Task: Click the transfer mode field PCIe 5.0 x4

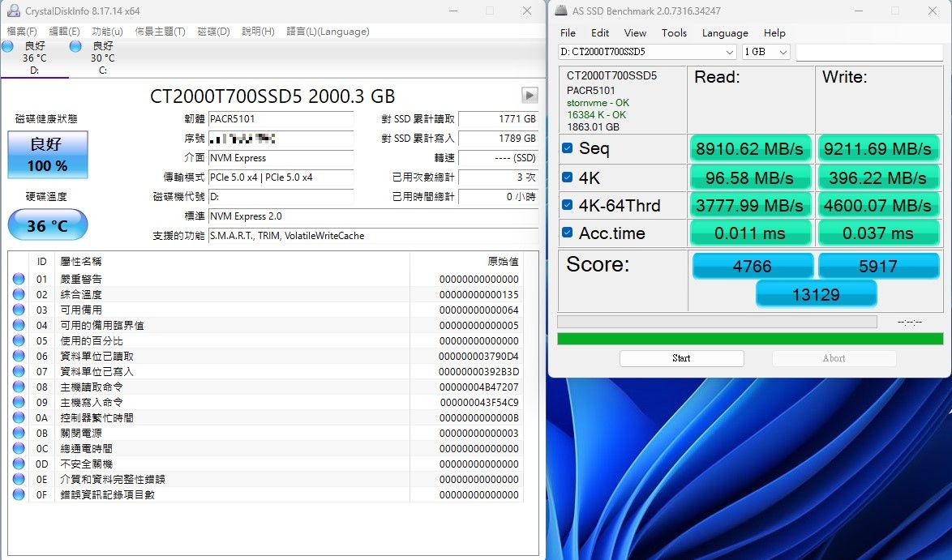Action: click(281, 177)
